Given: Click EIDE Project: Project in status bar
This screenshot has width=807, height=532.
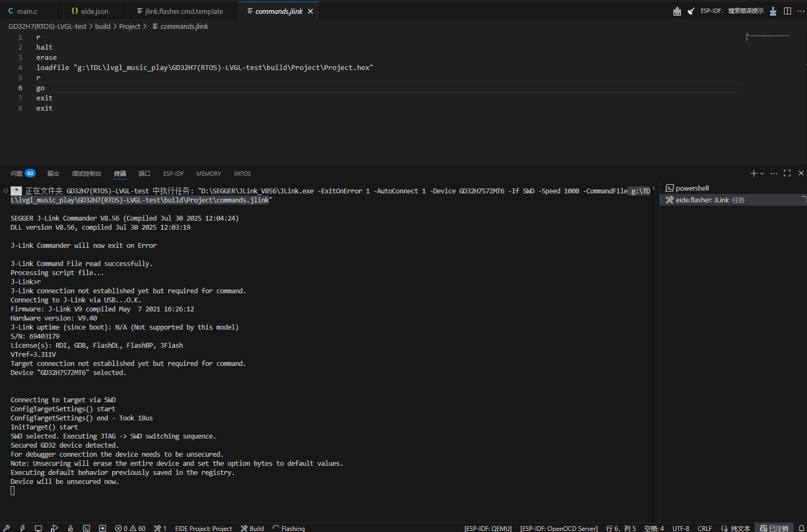Looking at the screenshot, I should pos(203,528).
